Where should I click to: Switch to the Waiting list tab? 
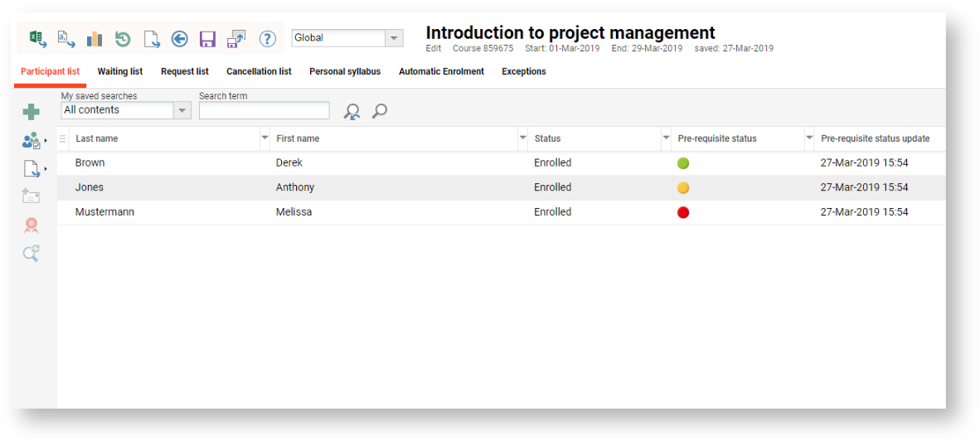point(120,72)
